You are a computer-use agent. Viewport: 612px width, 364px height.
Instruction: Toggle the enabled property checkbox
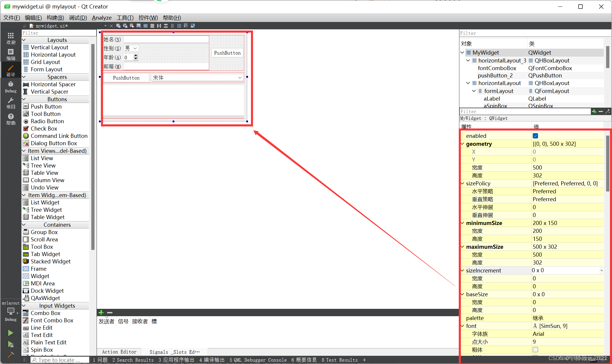click(x=535, y=136)
